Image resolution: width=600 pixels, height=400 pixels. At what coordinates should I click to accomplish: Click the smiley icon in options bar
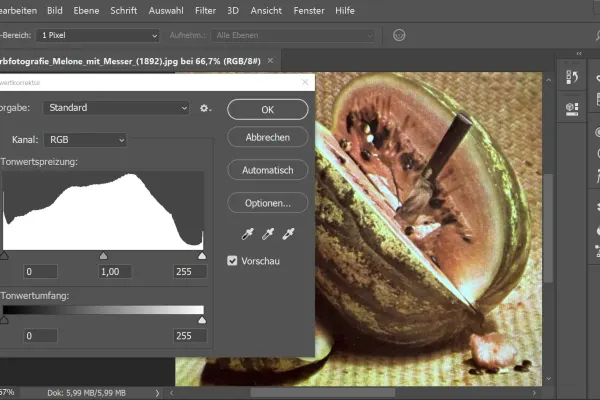(399, 35)
